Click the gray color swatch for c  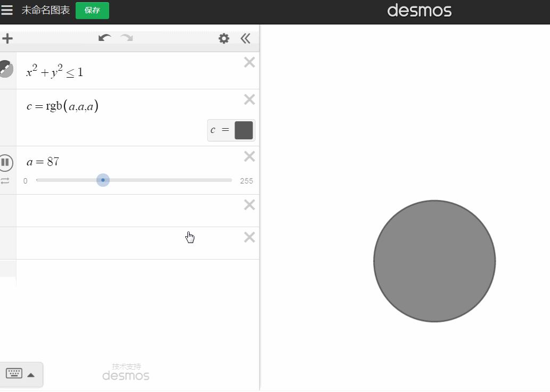pyautogui.click(x=244, y=130)
